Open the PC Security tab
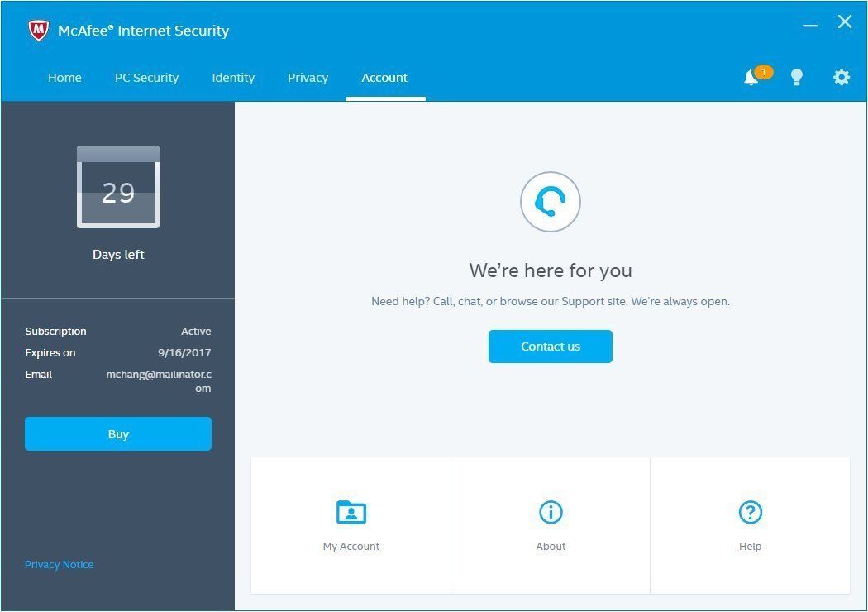The height and width of the screenshot is (612, 868). coord(146,78)
